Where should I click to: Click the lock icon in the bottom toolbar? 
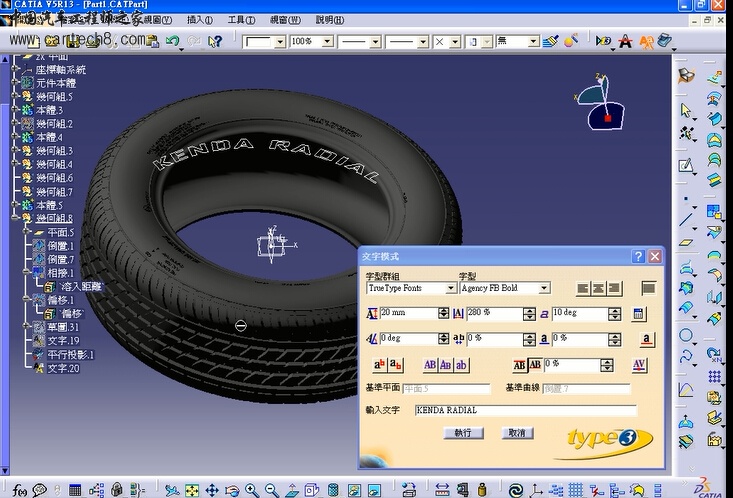coord(117,490)
